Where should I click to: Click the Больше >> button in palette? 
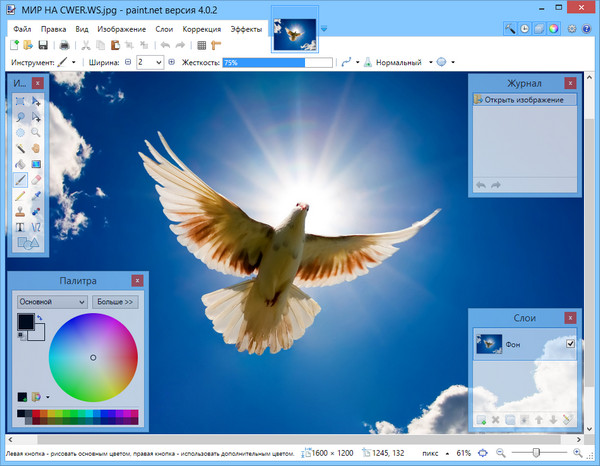tap(114, 301)
